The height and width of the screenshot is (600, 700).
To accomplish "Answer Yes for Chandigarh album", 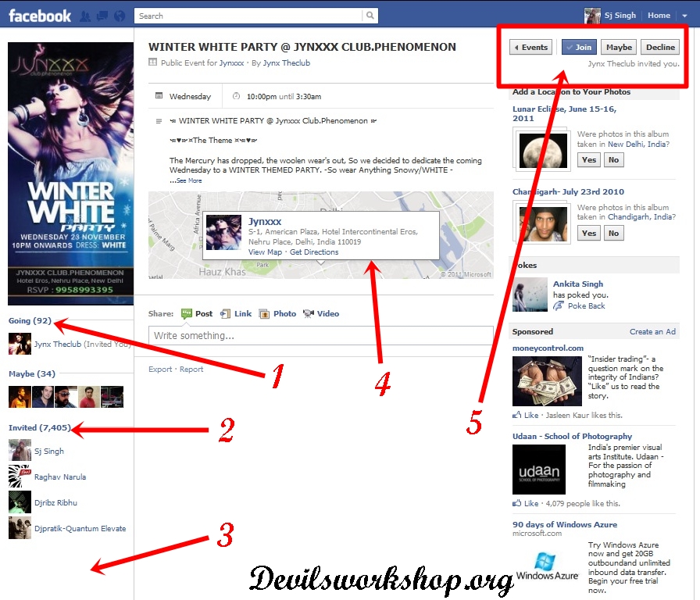I will coord(589,233).
